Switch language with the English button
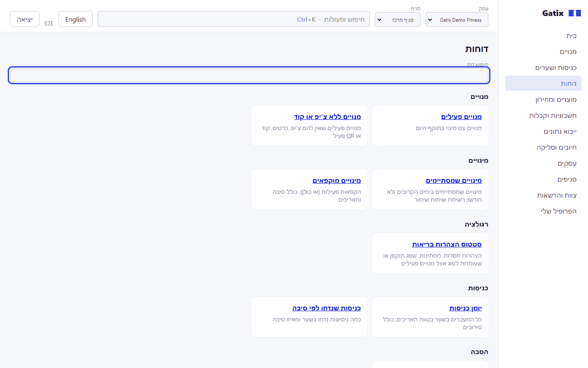The height and width of the screenshot is (368, 588). pyautogui.click(x=76, y=19)
